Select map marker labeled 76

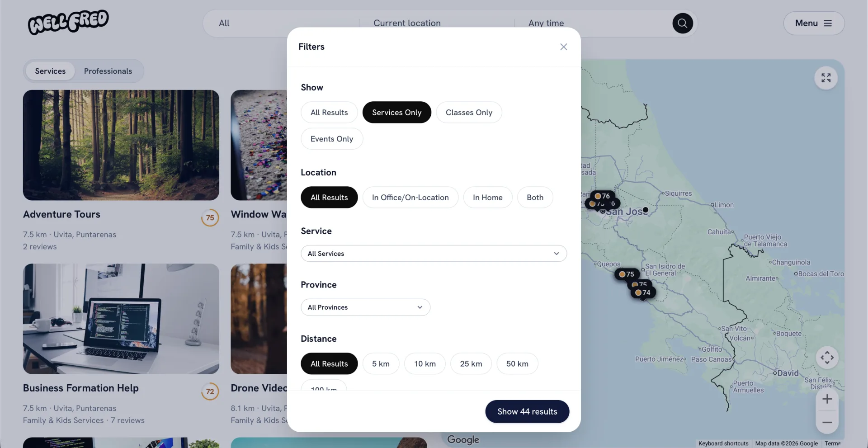pos(603,196)
